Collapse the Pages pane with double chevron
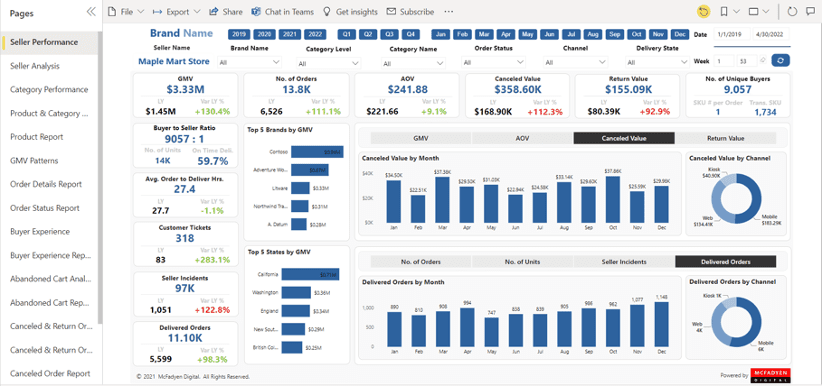This screenshot has height=386, width=822. (x=91, y=12)
